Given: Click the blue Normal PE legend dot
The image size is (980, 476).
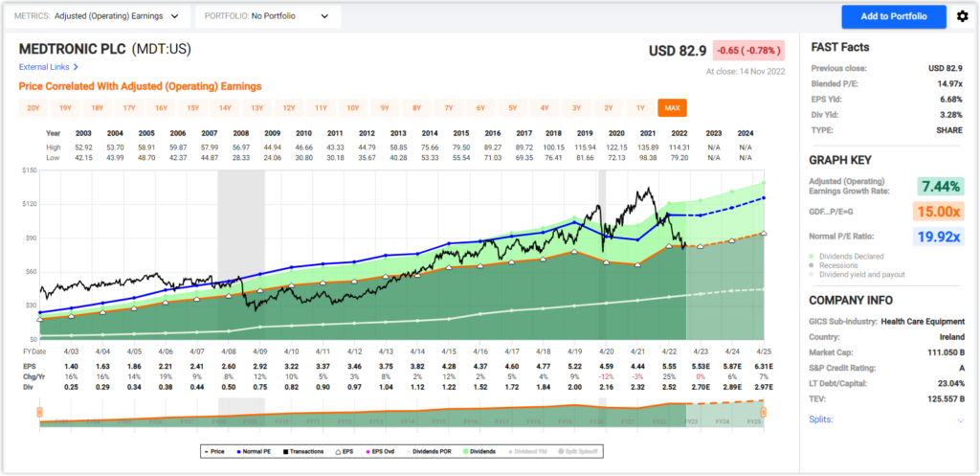Looking at the screenshot, I should point(239,451).
